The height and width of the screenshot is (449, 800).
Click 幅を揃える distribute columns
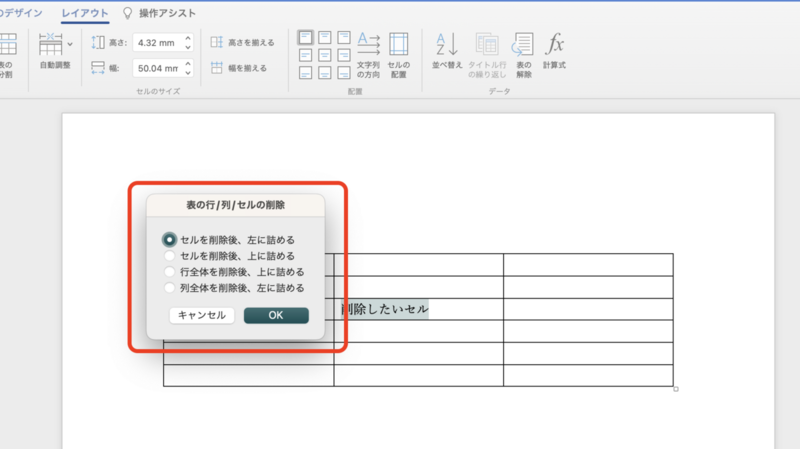tap(239, 68)
